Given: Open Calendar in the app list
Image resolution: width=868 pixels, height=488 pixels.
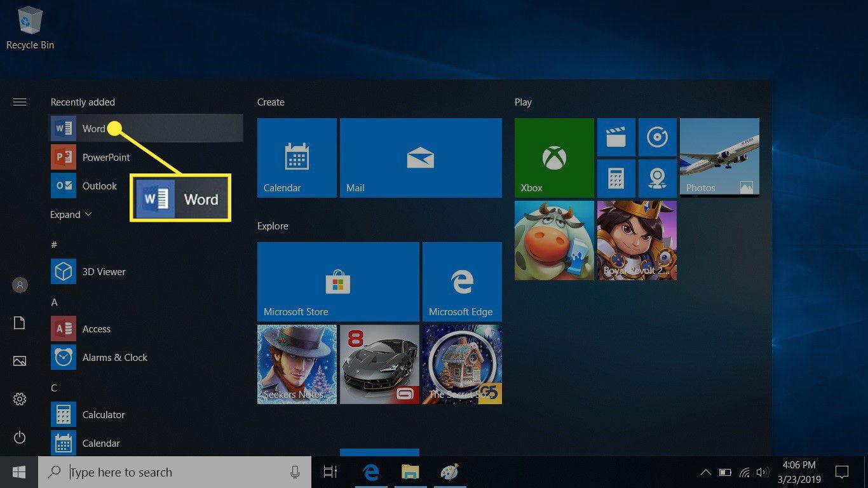Looking at the screenshot, I should pyautogui.click(x=146, y=443).
